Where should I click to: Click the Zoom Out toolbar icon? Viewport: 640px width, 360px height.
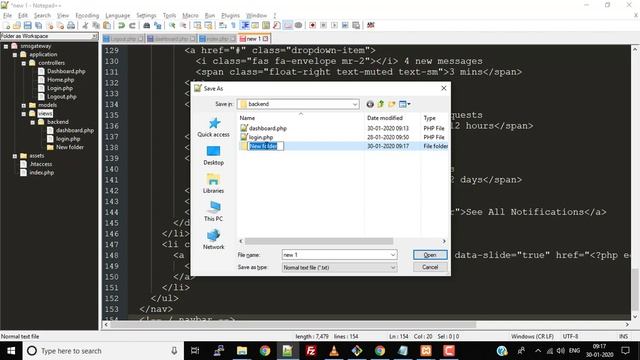coord(183,25)
